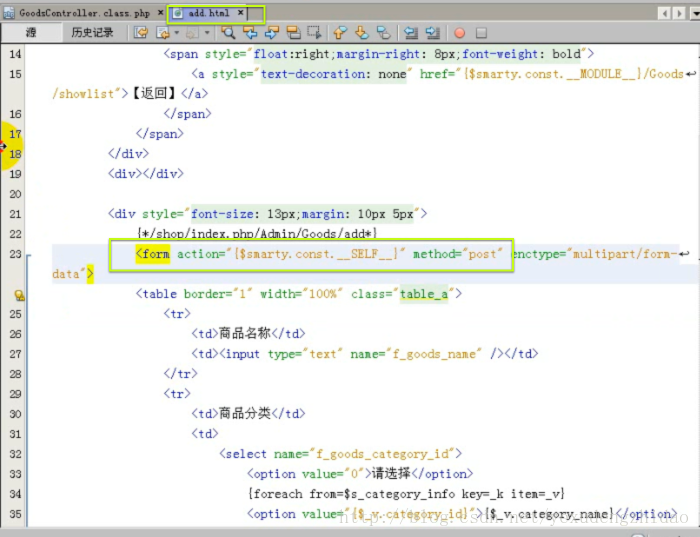Click the lightbulb hint icon in gutter

(x=19, y=295)
